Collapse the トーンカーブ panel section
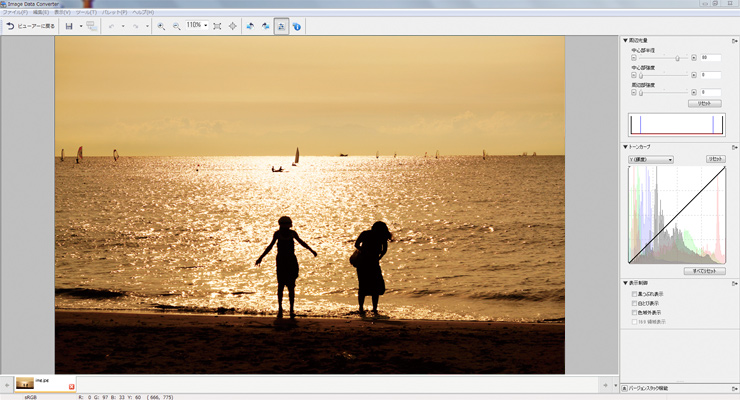Image resolution: width=740 pixels, height=400 pixels. click(625, 147)
